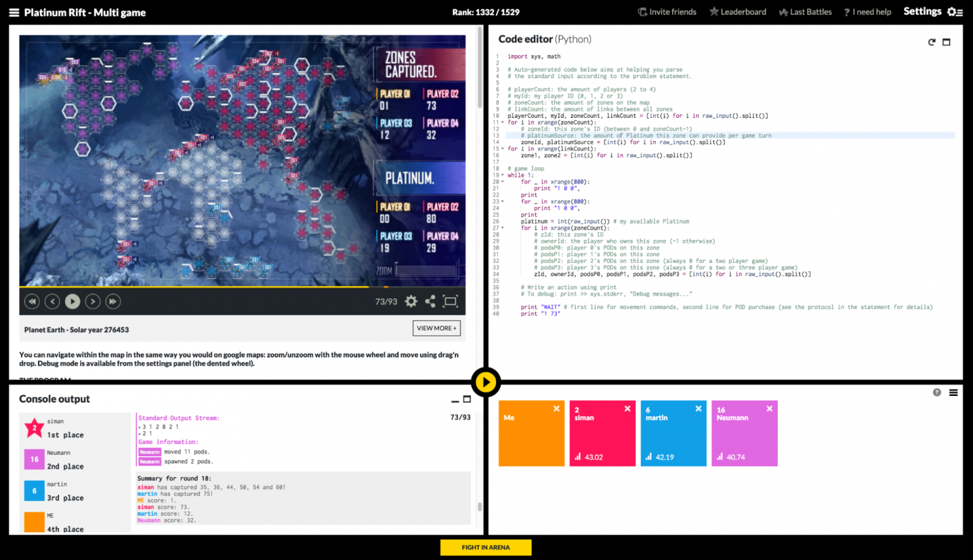The height and width of the screenshot is (560, 973).
Task: Remove siman from the test opponents
Action: [627, 409]
